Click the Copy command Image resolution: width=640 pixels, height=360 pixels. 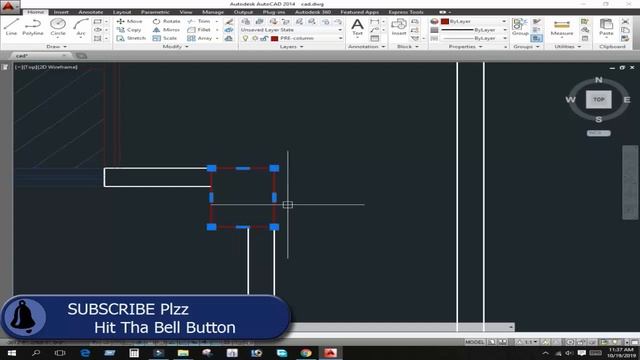pos(129,30)
